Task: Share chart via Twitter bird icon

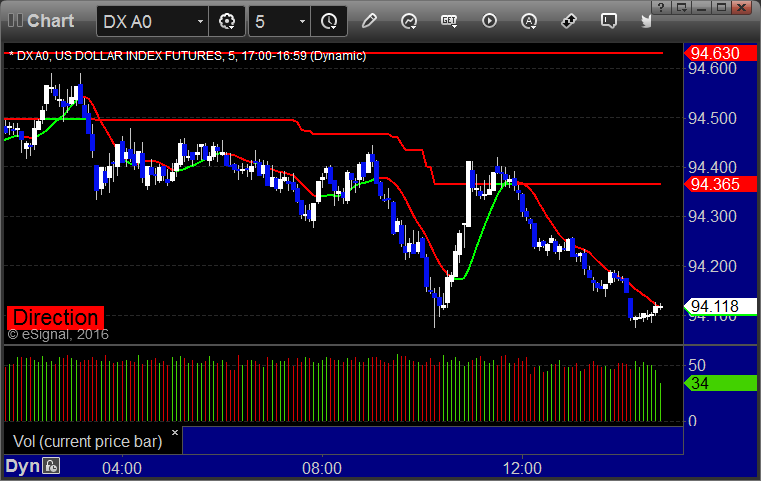Action: (x=646, y=21)
